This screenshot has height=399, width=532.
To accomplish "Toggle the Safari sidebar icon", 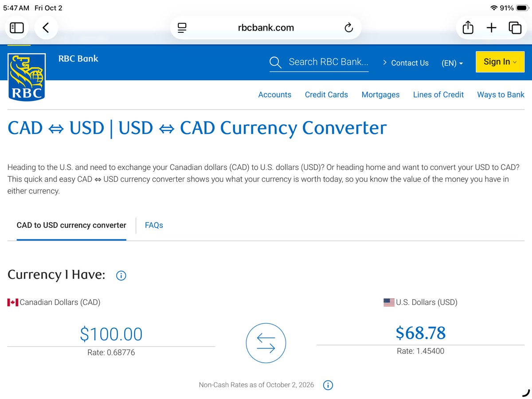I will point(17,28).
